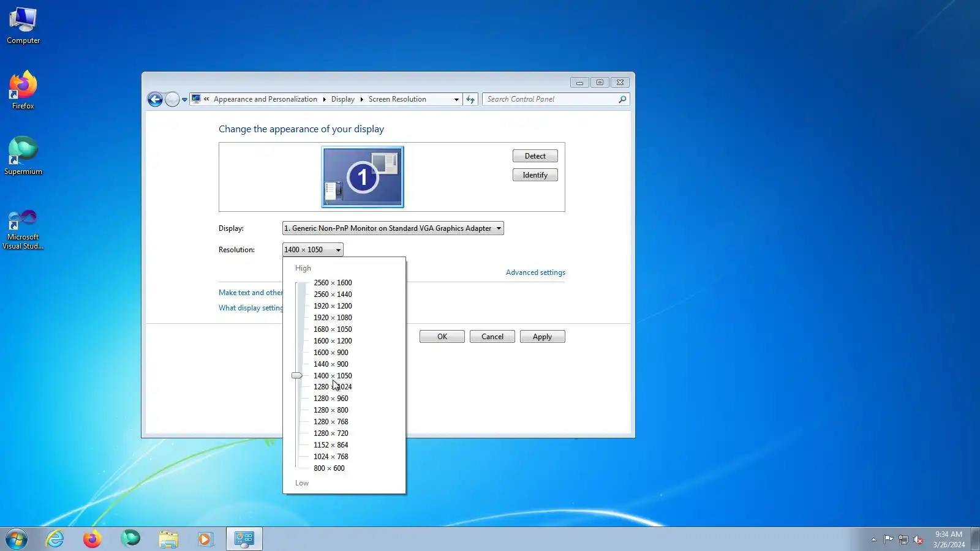980x551 pixels.
Task: Select the 1280 × 768 resolution
Action: [331, 422]
